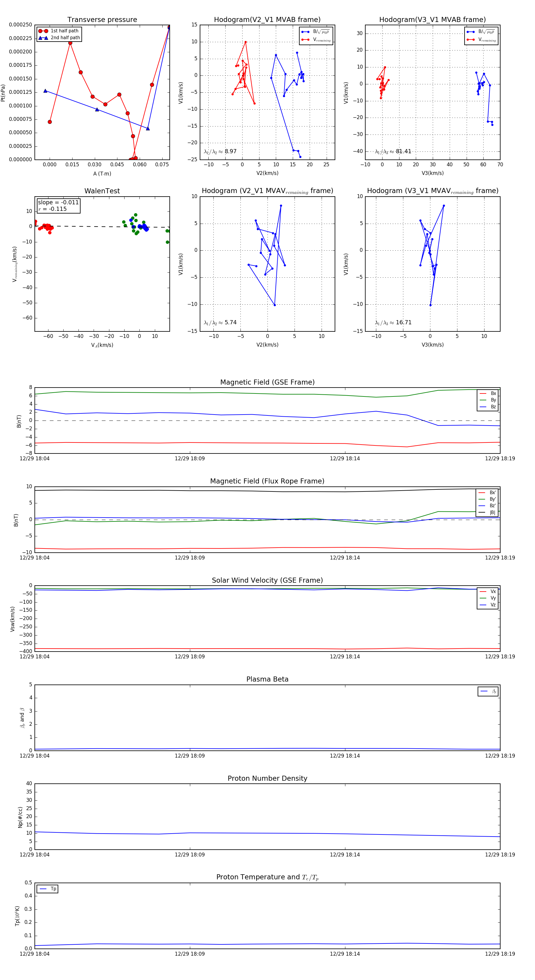Click 'Bz' legend entry in GSE field plot
Viewport: 535px width, 980px height.
[x=488, y=407]
